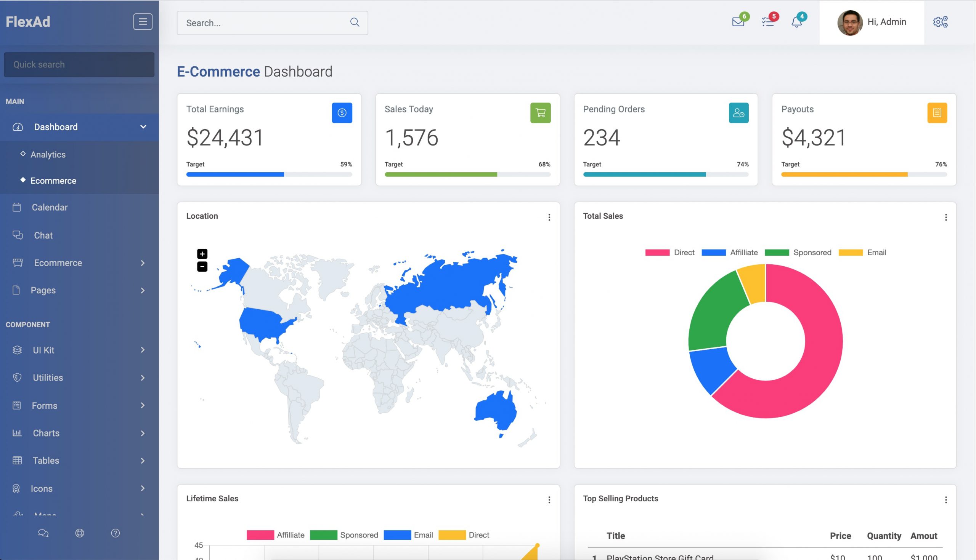
Task: Expand the Charts submenu arrow
Action: (143, 433)
